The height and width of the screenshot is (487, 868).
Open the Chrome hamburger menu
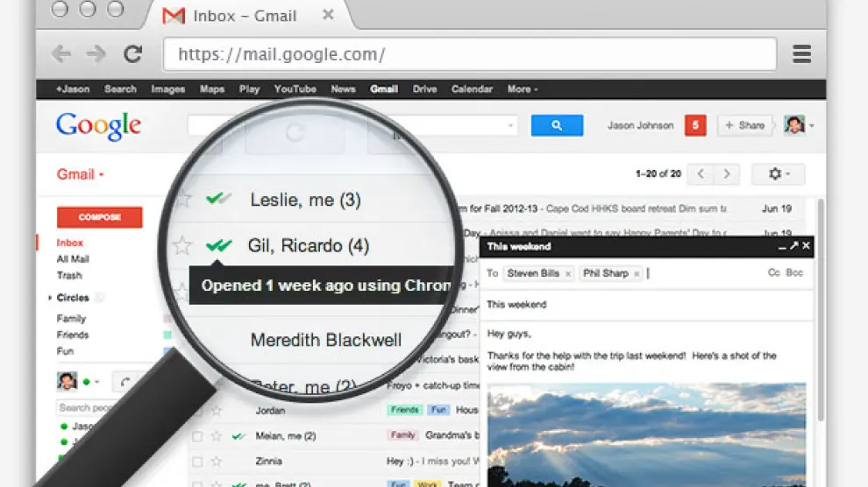[x=801, y=54]
